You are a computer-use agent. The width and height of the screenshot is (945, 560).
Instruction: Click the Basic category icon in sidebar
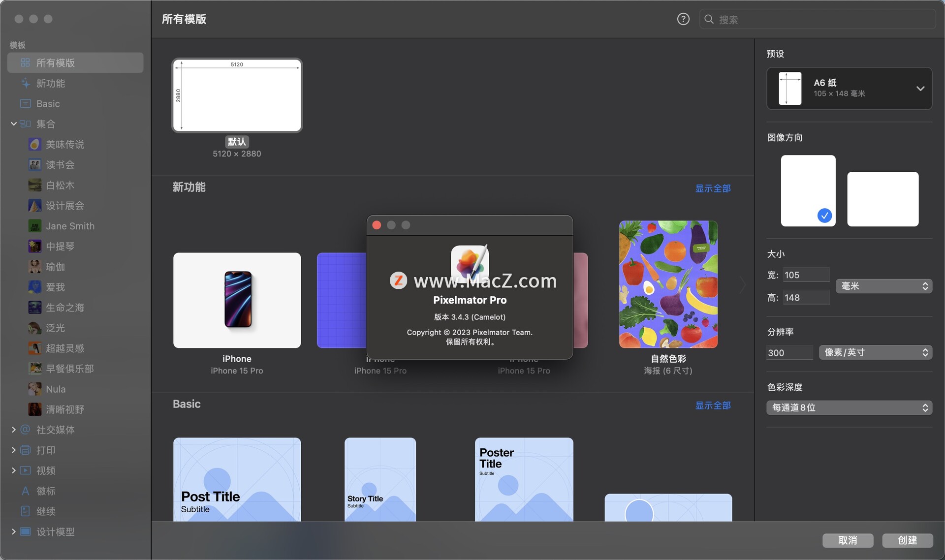(25, 104)
